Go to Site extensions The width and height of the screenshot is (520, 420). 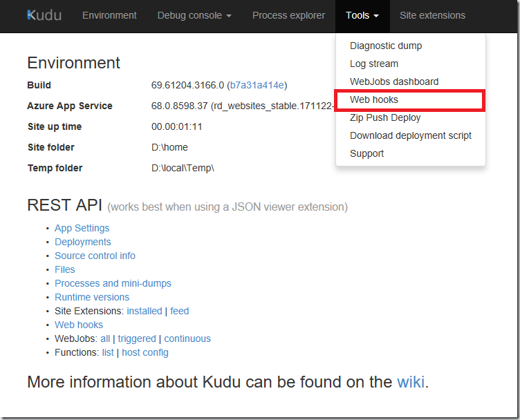[432, 15]
